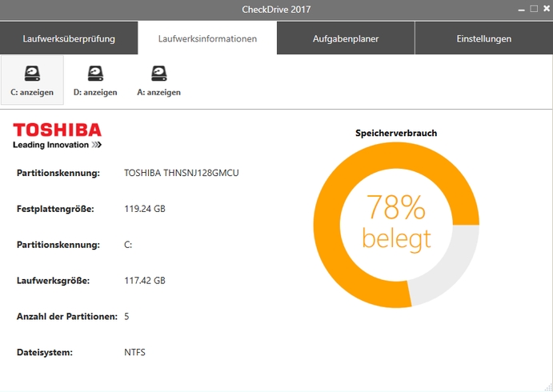Click the 117.42 GB Laufwerksgröße value

click(x=145, y=281)
